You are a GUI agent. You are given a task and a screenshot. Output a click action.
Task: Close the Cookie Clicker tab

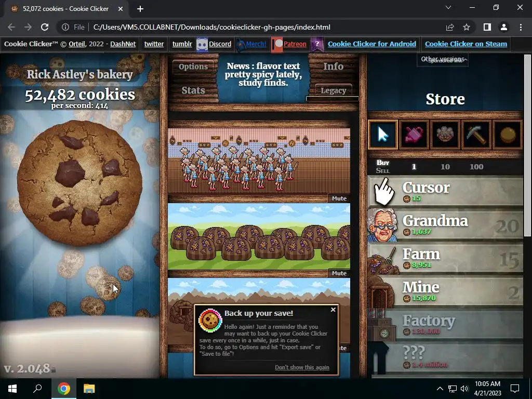(x=121, y=9)
